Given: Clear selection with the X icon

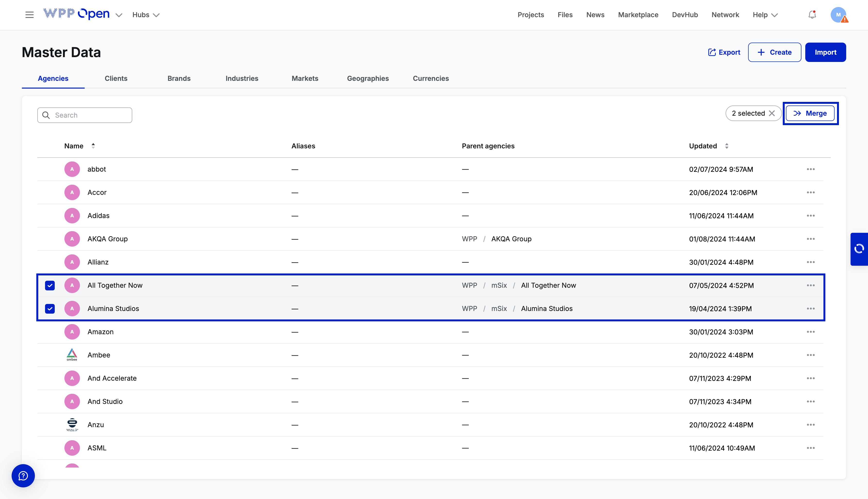Looking at the screenshot, I should click(772, 113).
